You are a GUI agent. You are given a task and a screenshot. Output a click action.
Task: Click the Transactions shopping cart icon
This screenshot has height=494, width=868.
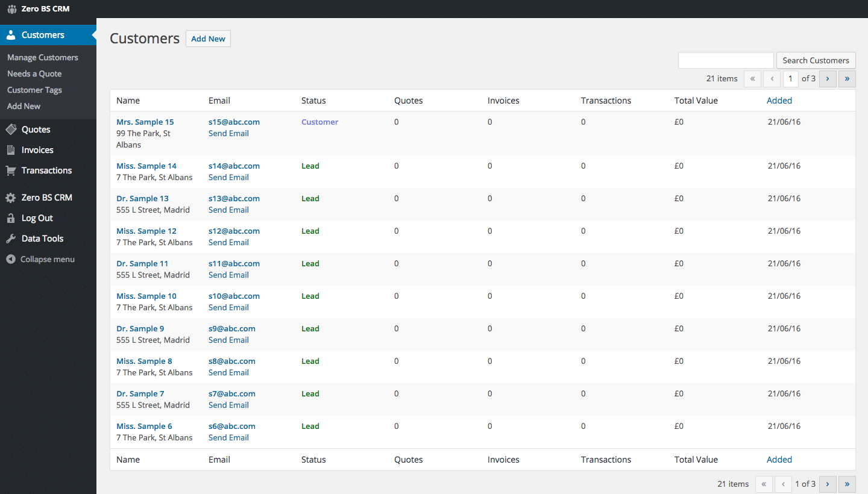[11, 170]
